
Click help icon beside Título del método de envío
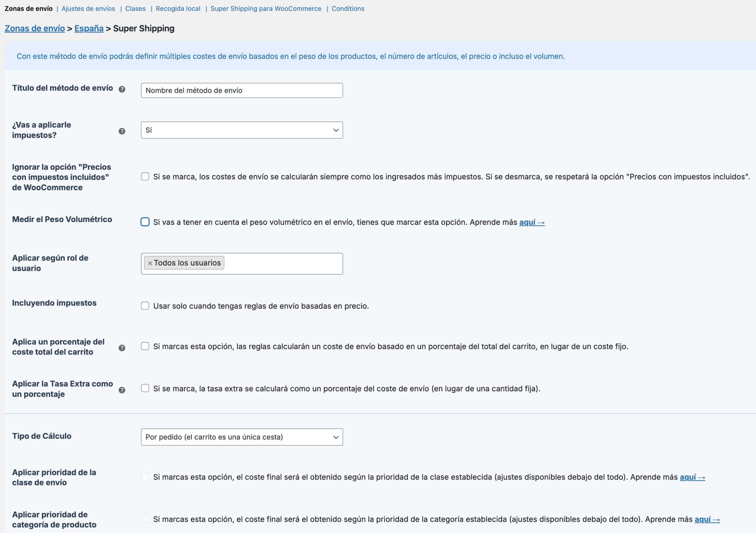coord(122,89)
